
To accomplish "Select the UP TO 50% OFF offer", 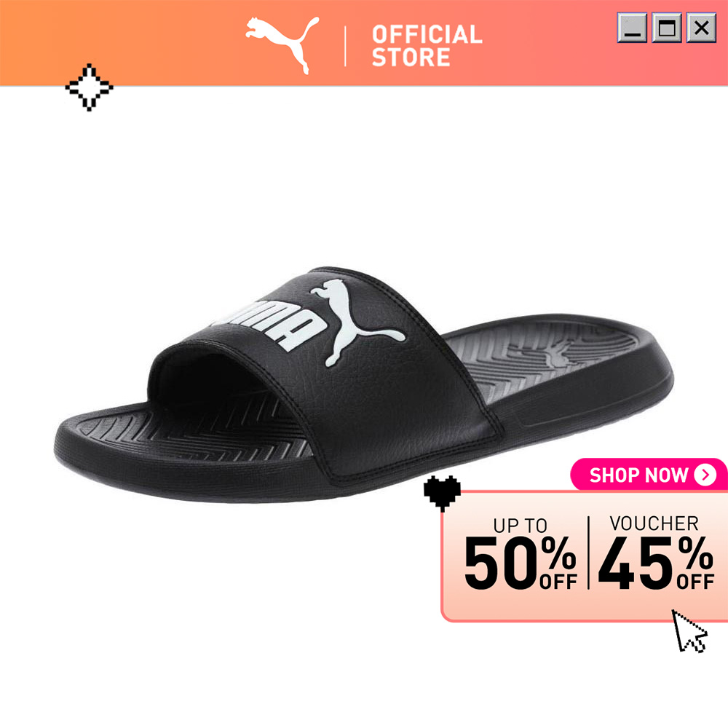I will coord(521,553).
